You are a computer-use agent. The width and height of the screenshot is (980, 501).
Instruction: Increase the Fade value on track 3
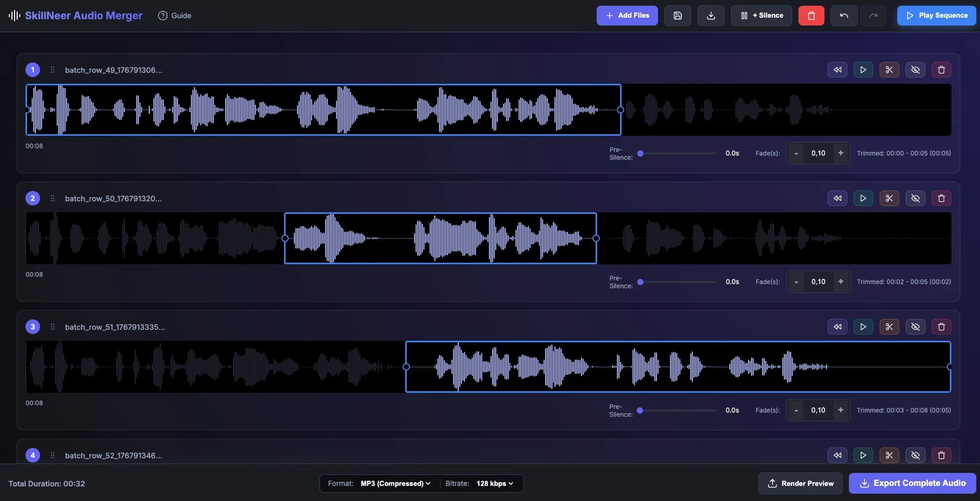tap(841, 410)
